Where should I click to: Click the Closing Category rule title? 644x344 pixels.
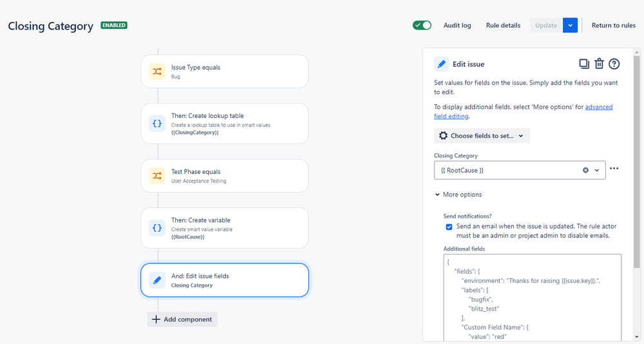[x=50, y=26]
